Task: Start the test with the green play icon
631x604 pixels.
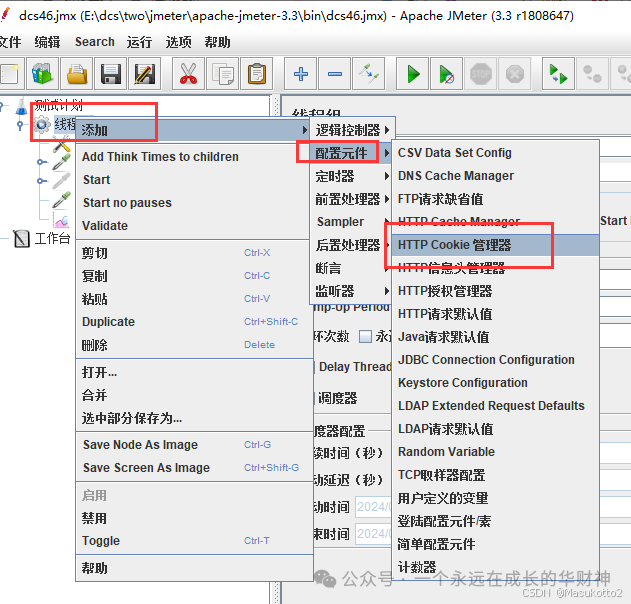Action: [x=412, y=74]
